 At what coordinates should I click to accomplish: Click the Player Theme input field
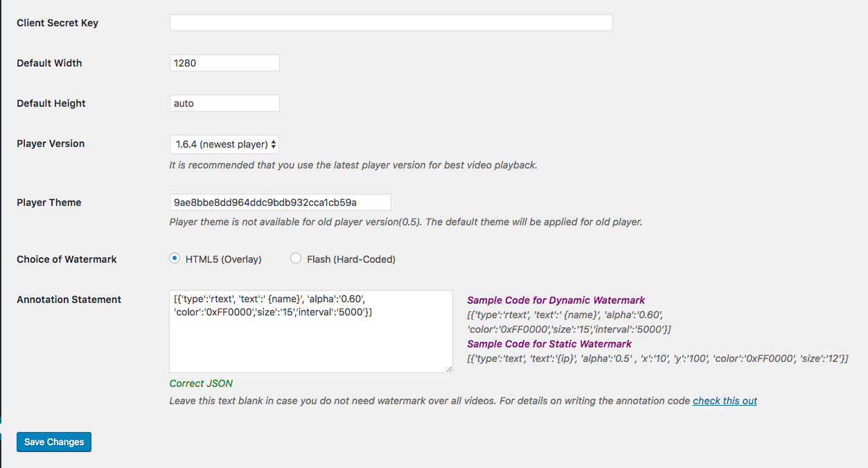[x=280, y=202]
